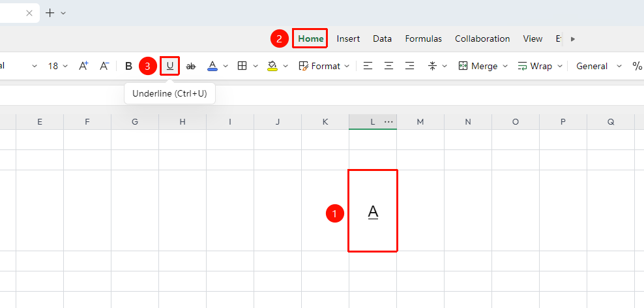Expand borders dropdown arrow

[256, 66]
